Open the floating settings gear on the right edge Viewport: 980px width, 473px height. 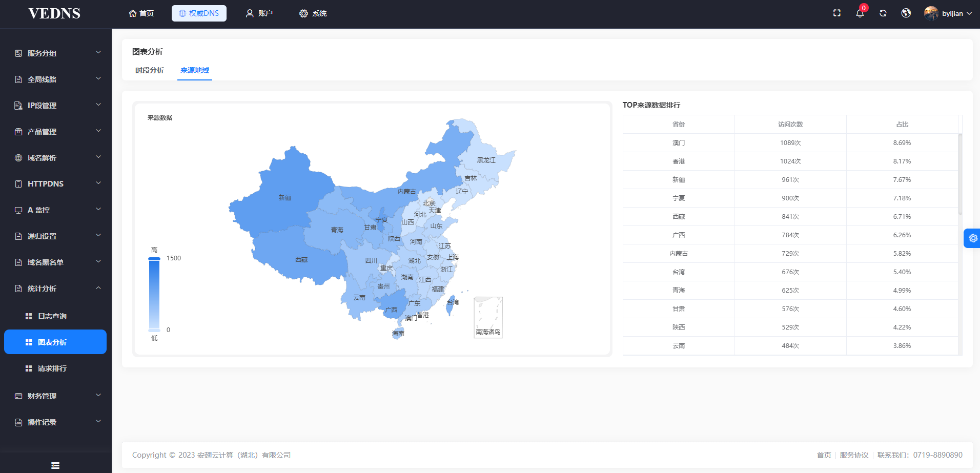point(972,238)
